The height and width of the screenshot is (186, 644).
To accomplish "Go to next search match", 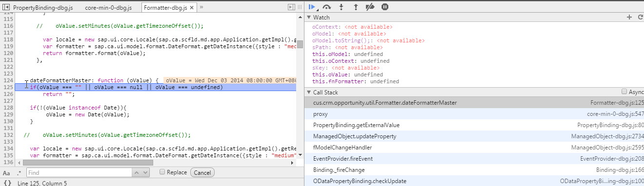I will [145, 172].
